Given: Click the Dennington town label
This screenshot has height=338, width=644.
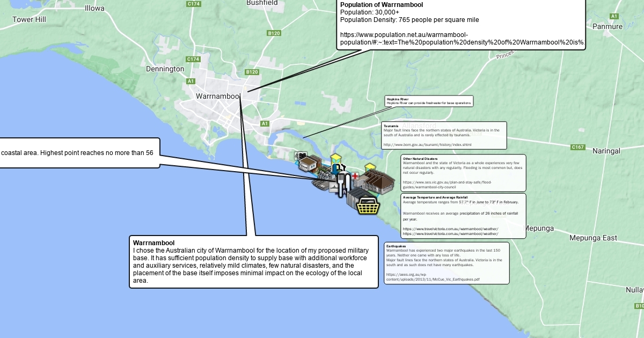Looking at the screenshot, I should click(165, 69).
